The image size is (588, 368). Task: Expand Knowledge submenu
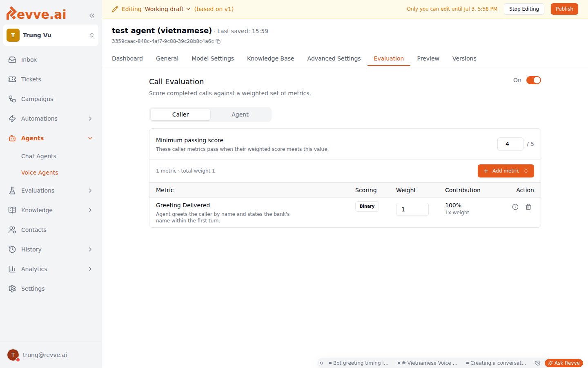point(90,210)
